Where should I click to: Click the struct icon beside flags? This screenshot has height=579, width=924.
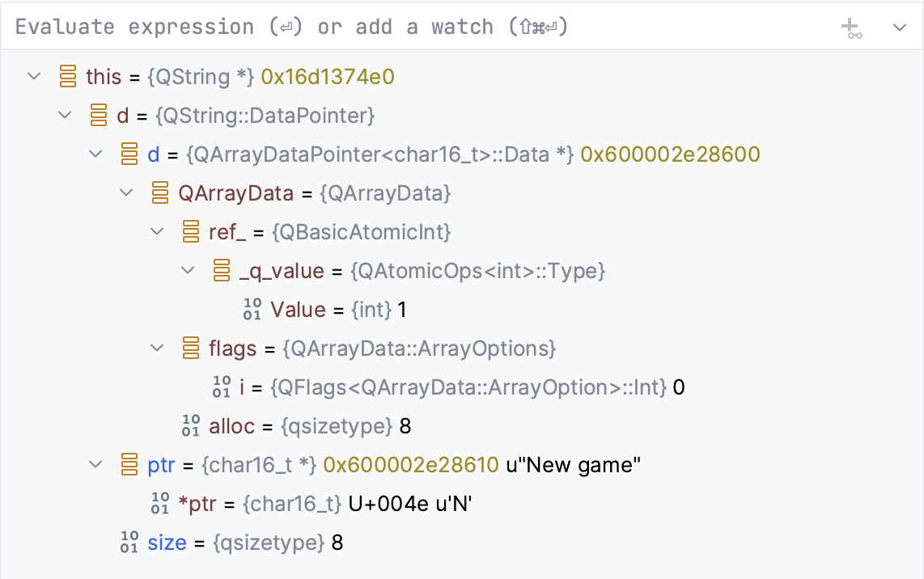click(191, 348)
